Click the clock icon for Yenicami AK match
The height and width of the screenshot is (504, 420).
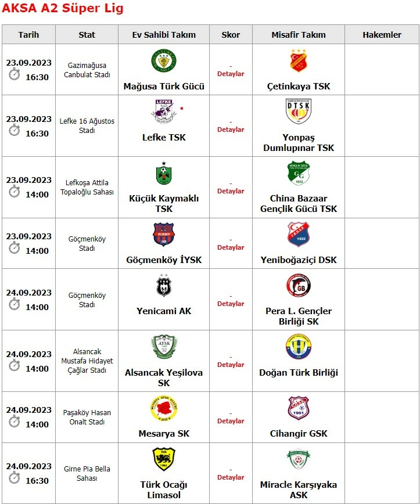(x=14, y=305)
